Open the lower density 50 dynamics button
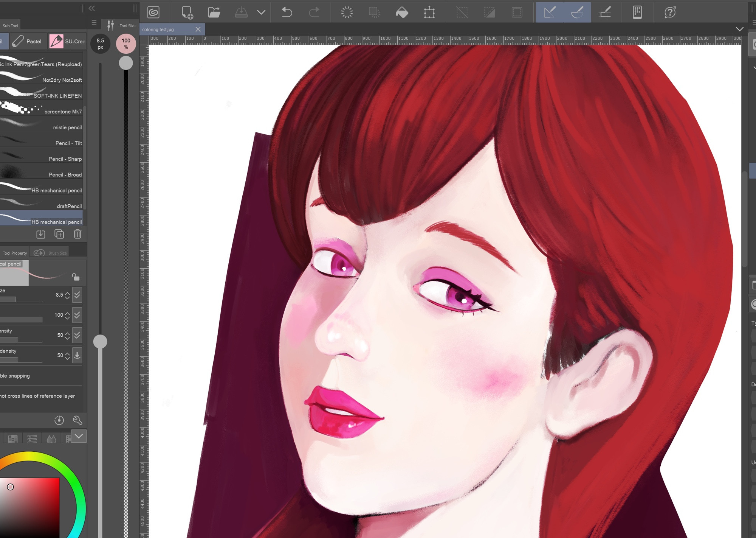 [77, 355]
